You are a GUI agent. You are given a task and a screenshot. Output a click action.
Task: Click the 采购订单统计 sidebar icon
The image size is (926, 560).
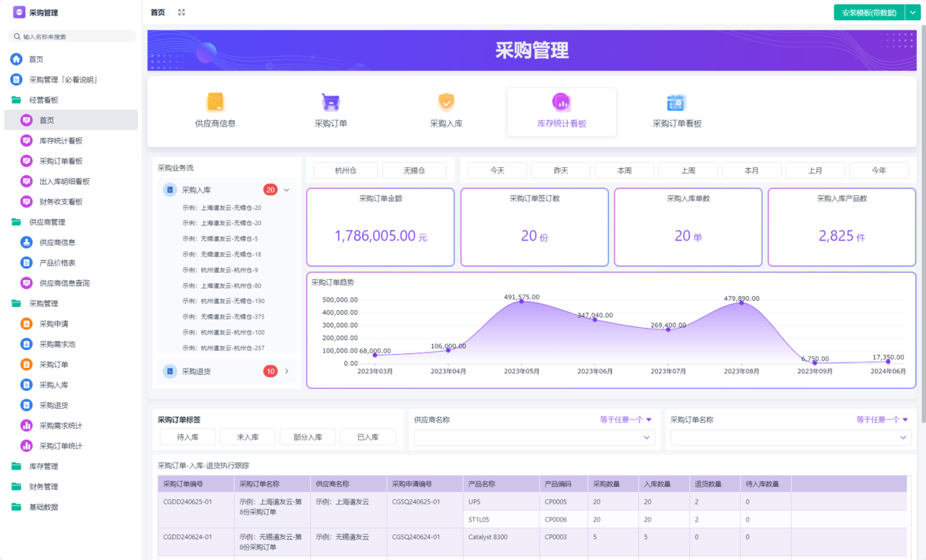pyautogui.click(x=26, y=446)
